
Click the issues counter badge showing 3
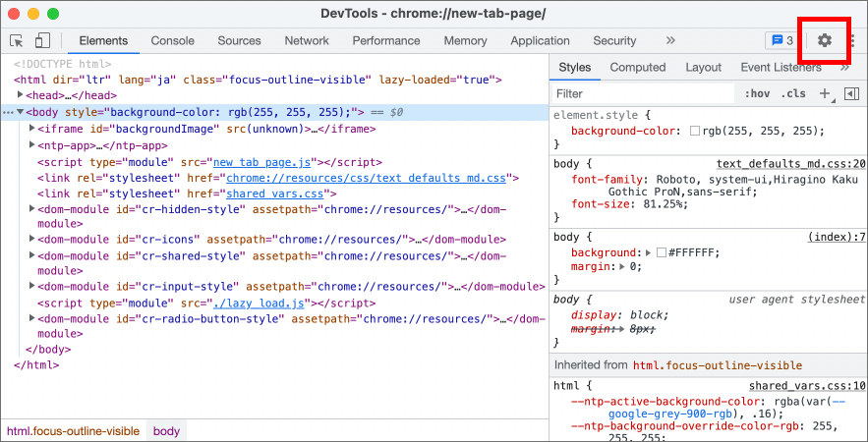click(x=781, y=40)
